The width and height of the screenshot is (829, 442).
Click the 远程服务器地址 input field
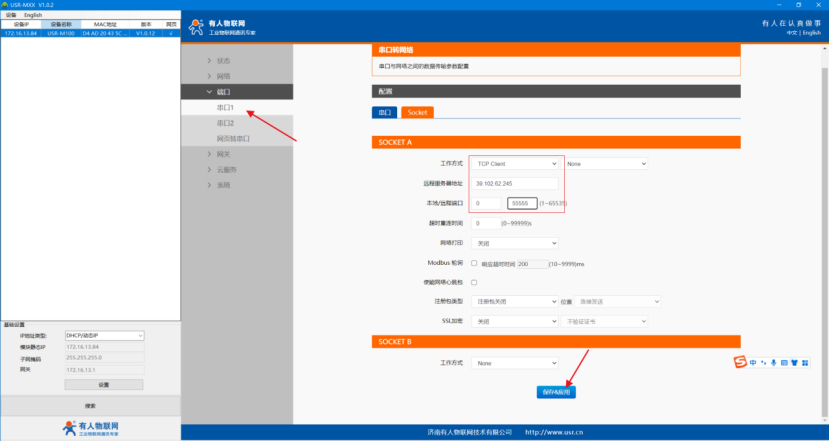coord(515,184)
